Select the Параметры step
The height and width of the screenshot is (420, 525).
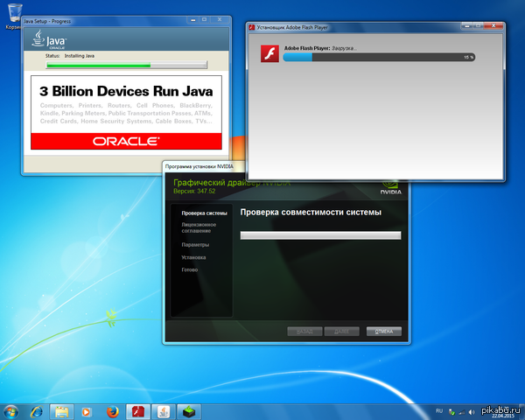tap(195, 245)
